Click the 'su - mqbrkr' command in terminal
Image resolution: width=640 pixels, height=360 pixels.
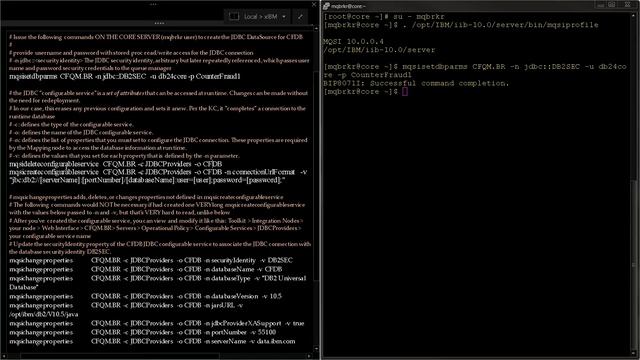pos(419,17)
